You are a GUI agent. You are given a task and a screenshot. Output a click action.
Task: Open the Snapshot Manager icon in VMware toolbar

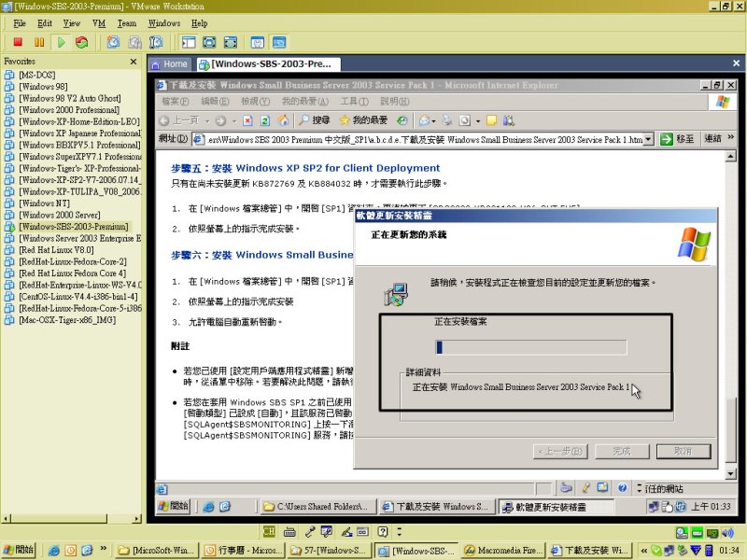[x=156, y=42]
